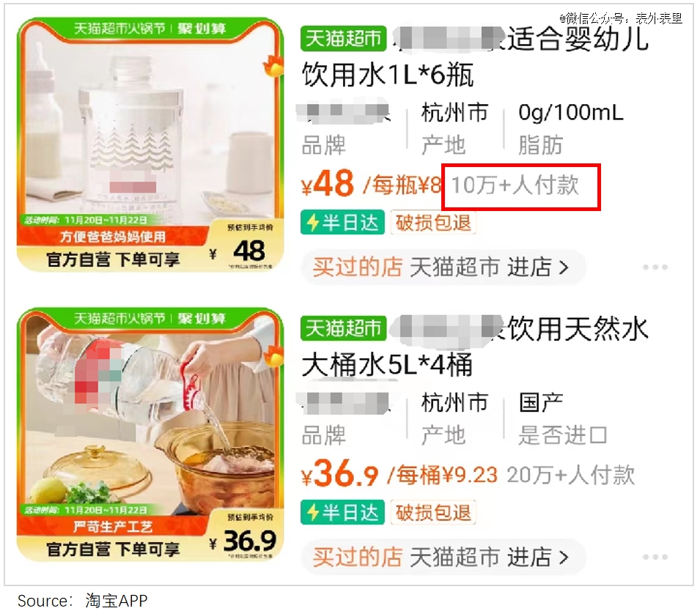This screenshot has width=700, height=614.
Task: Tap the 半日达 lightning tag on first item
Action: [342, 222]
